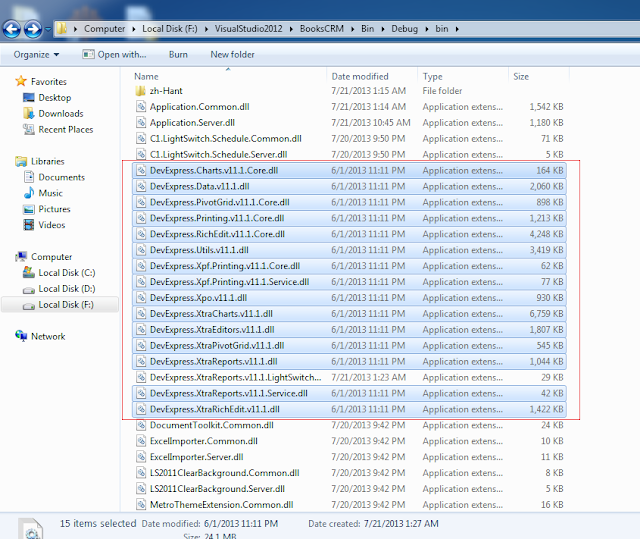This screenshot has height=539, width=640.
Task: Select Application.Server.dll file icon
Action: pyautogui.click(x=141, y=122)
